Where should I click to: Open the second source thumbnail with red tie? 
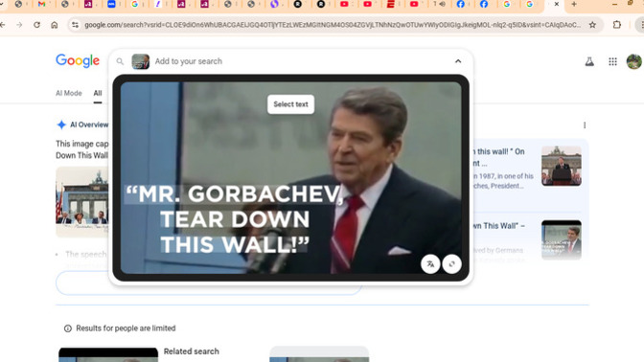tap(562, 240)
